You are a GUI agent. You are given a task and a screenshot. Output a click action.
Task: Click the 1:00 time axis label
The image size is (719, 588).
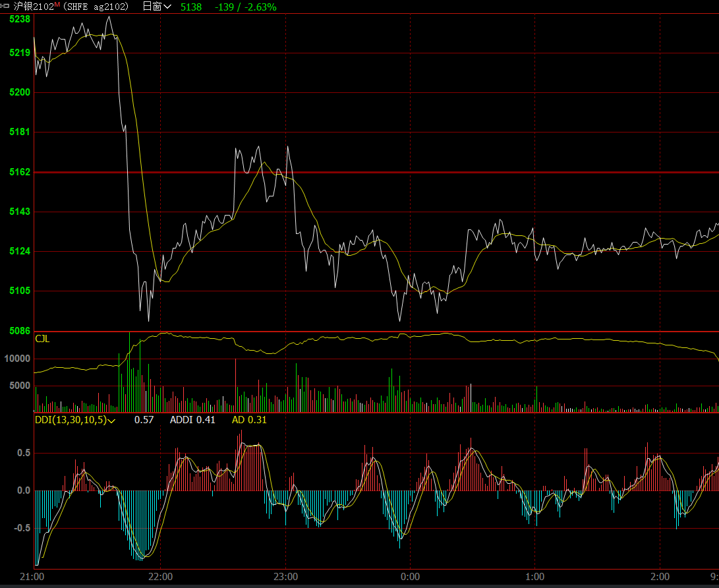point(534,577)
